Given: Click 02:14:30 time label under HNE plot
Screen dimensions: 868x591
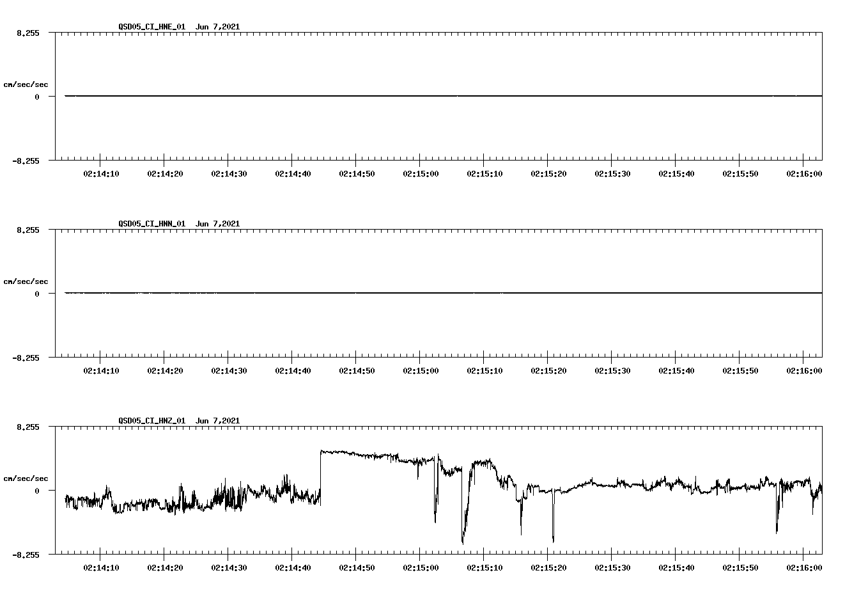Looking at the screenshot, I should 229,174.
